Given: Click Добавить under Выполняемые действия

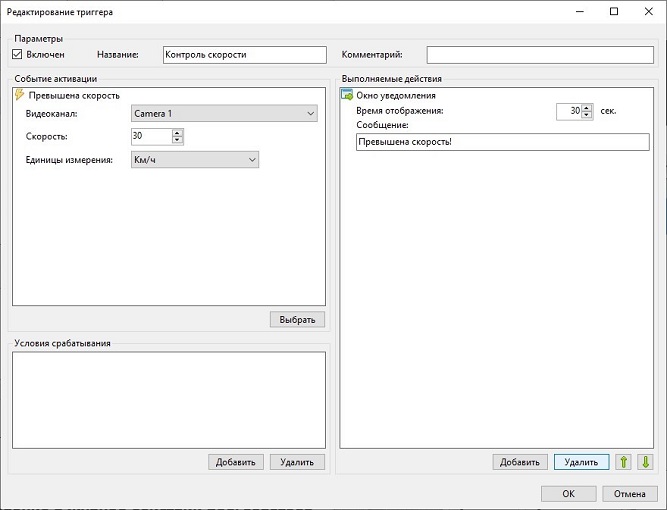Looking at the screenshot, I should coord(520,462).
